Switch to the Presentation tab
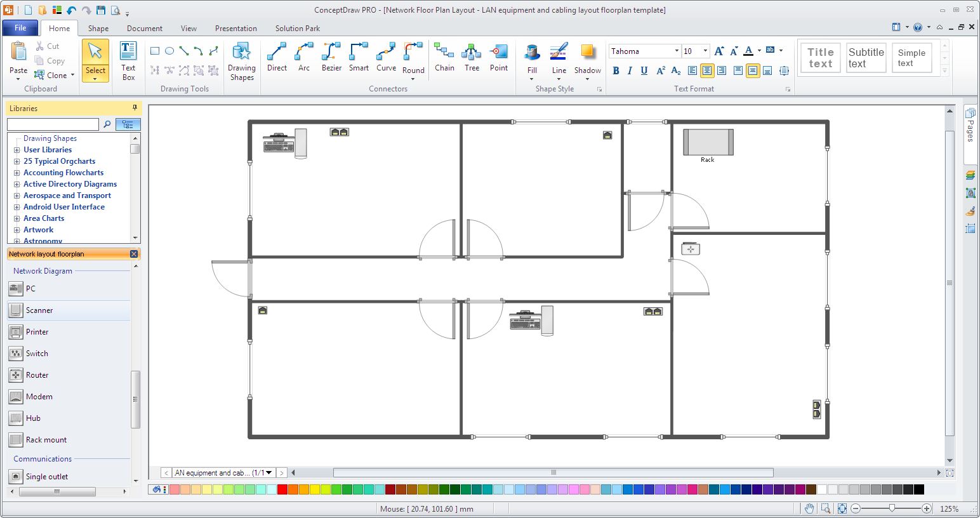 coord(236,29)
